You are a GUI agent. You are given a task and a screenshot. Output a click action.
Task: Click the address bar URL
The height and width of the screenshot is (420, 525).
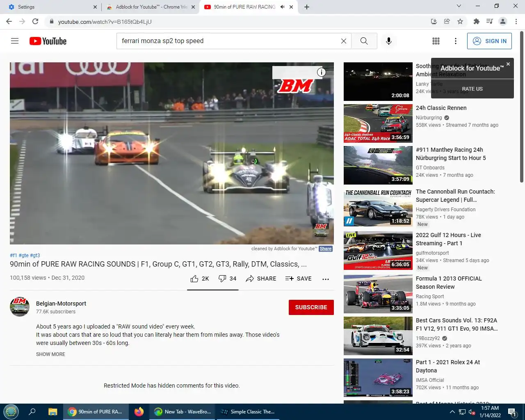[x=105, y=22]
